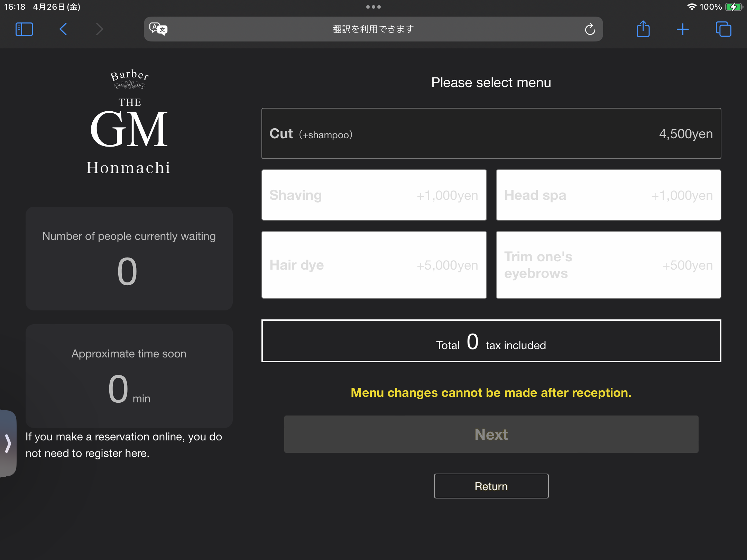This screenshot has height=560, width=747.
Task: Toggle the Shaving add-on option
Action: [374, 195]
